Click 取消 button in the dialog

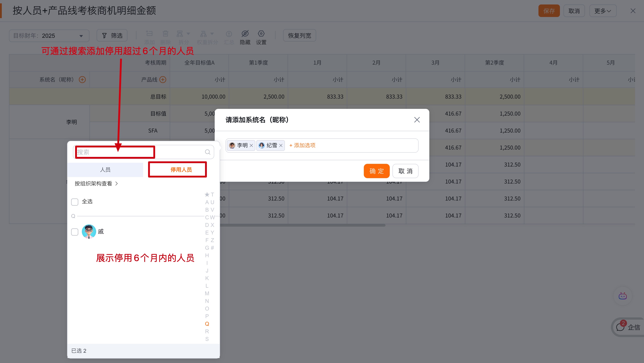click(x=405, y=171)
